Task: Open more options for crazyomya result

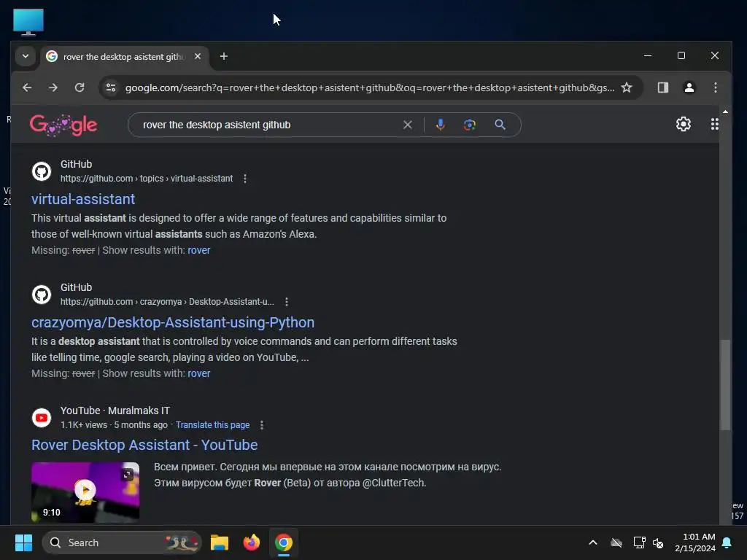Action: pos(286,302)
